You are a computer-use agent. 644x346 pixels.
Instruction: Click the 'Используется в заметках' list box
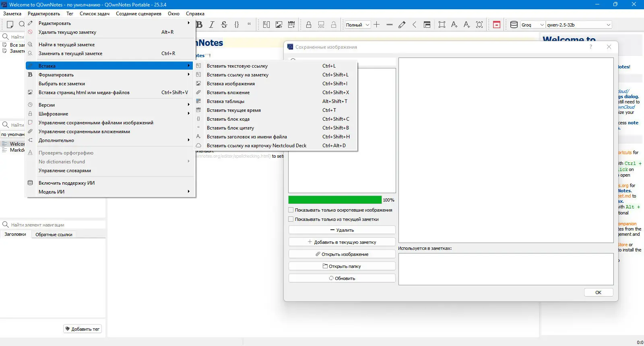[x=506, y=269]
